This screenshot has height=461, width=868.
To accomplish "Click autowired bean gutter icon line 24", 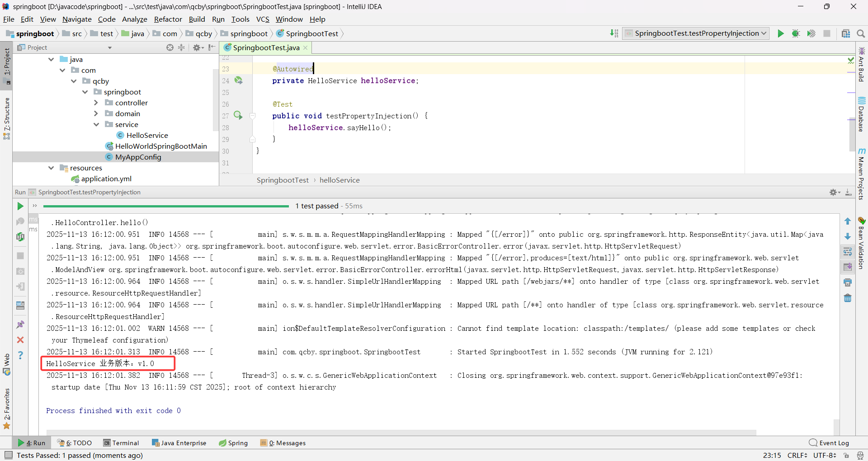I will click(x=238, y=80).
